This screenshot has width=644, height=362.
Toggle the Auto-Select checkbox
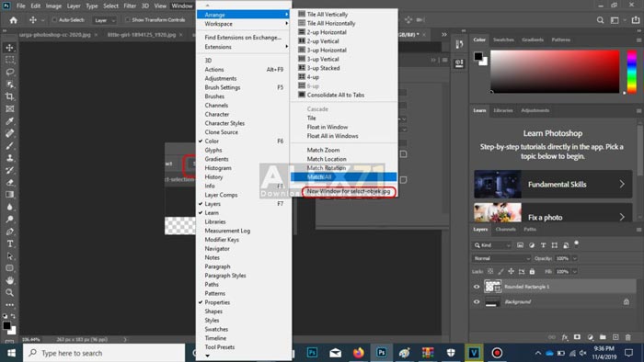pos(54,19)
